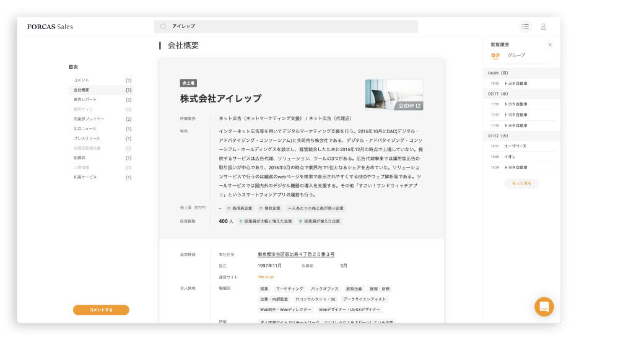Open 16:35 トヨタ自動車 history entry
The image size is (644, 345).
[521, 84]
